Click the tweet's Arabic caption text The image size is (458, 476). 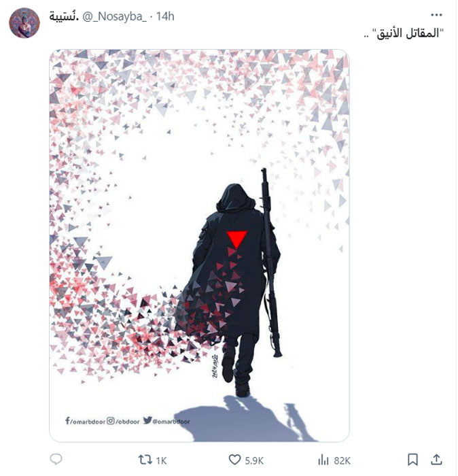pos(404,33)
